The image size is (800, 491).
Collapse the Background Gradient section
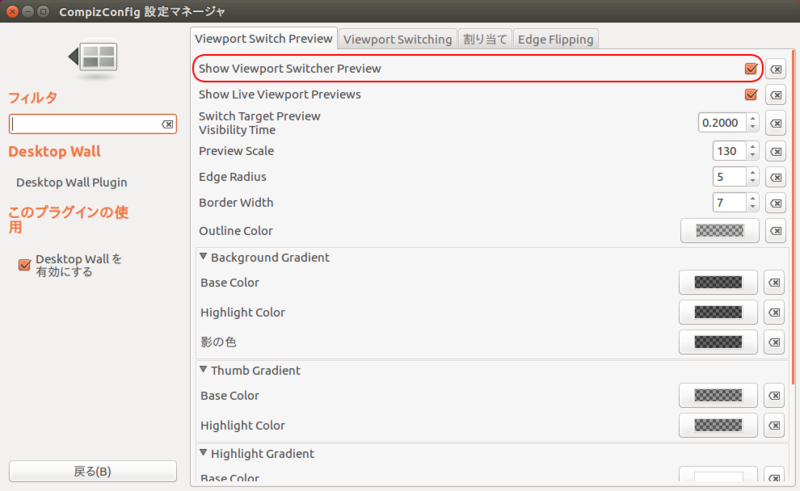203,256
